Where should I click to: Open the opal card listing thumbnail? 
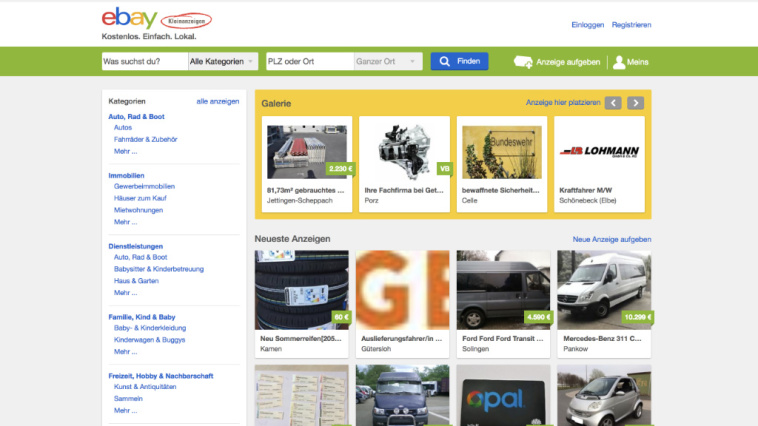[x=503, y=396]
